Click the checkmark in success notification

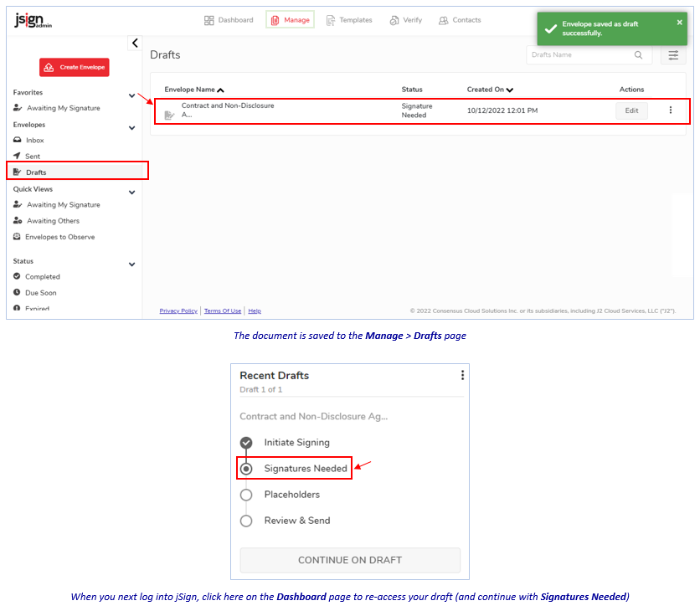click(551, 28)
